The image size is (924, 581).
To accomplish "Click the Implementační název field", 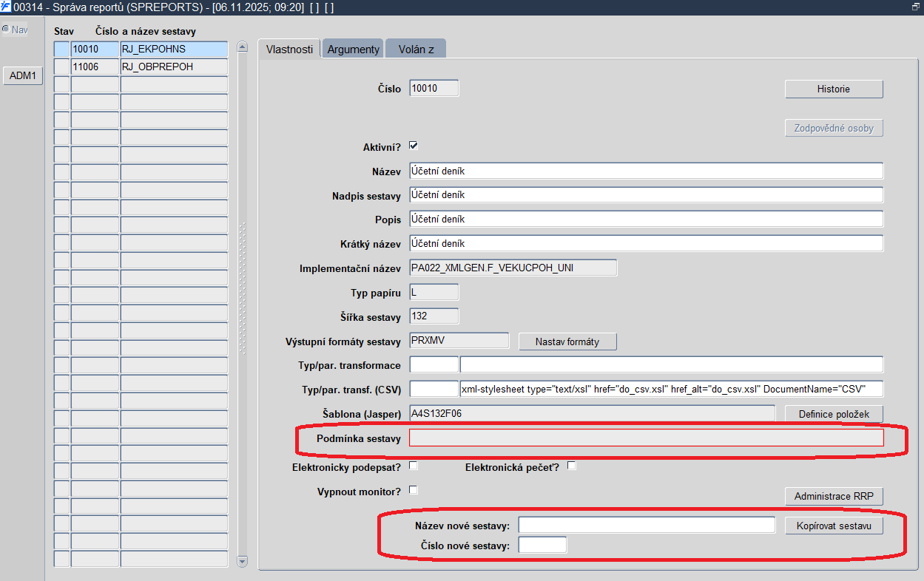I will tap(513, 268).
